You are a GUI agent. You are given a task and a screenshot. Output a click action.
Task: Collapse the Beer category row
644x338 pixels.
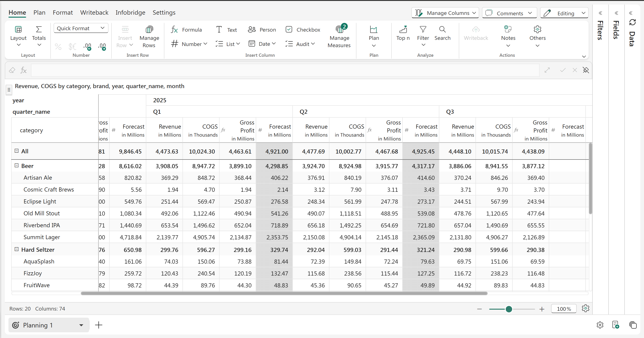(16, 166)
